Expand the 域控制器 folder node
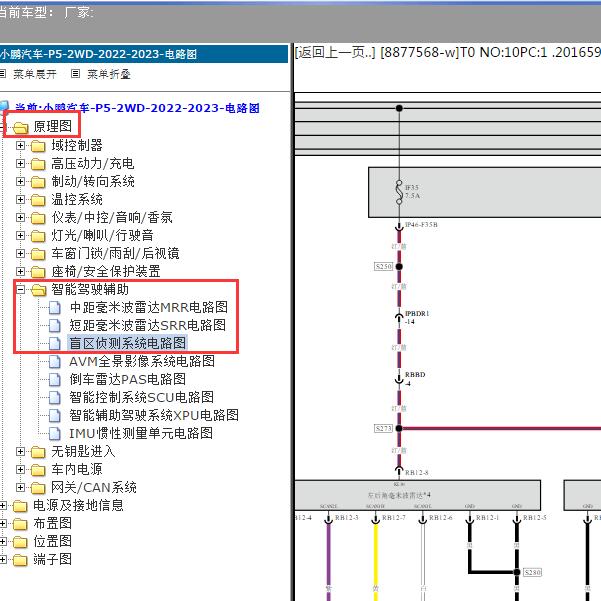This screenshot has width=601, height=601. [20, 146]
